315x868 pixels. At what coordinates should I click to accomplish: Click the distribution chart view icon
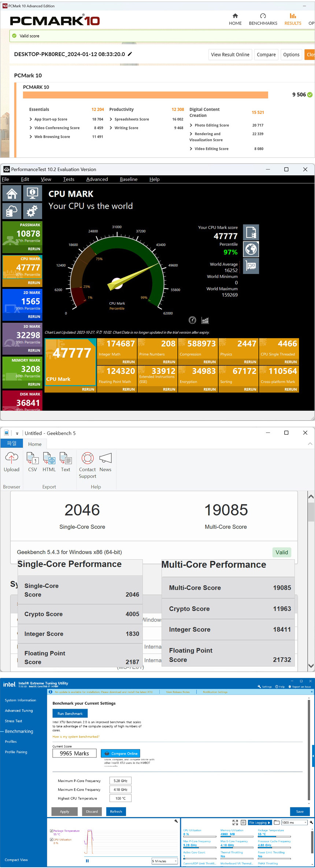coord(205,320)
